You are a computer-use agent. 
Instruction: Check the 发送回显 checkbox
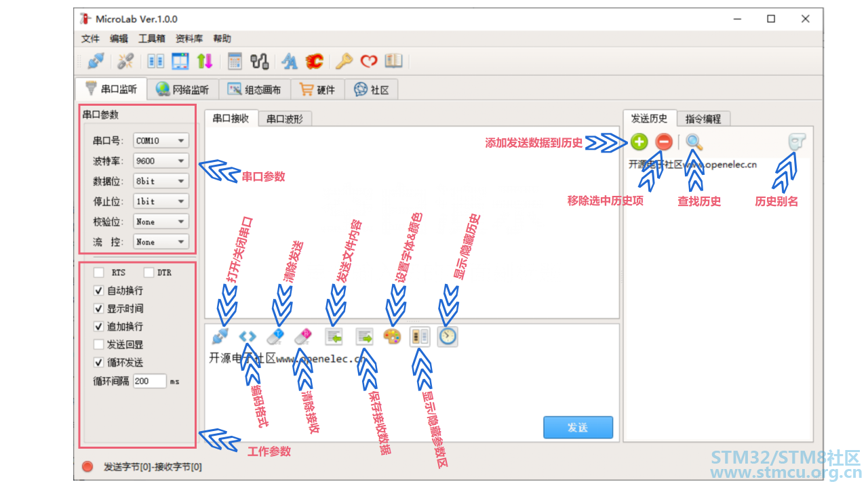(x=99, y=344)
